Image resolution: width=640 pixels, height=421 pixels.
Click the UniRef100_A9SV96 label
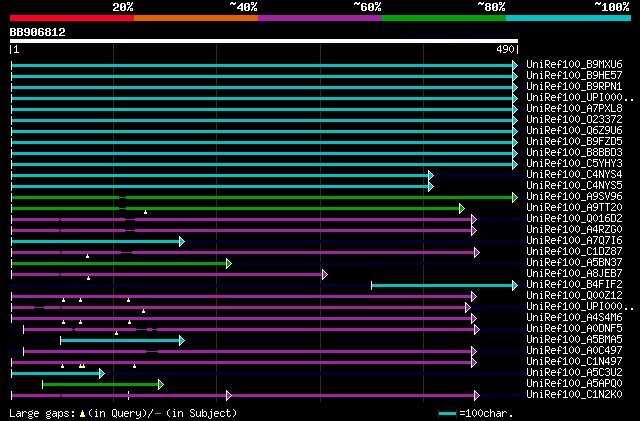pos(574,197)
